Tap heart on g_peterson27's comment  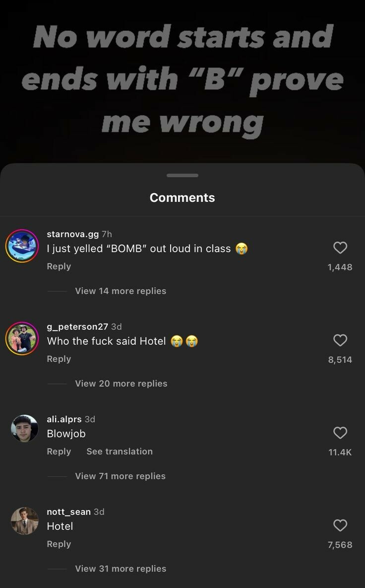[340, 340]
